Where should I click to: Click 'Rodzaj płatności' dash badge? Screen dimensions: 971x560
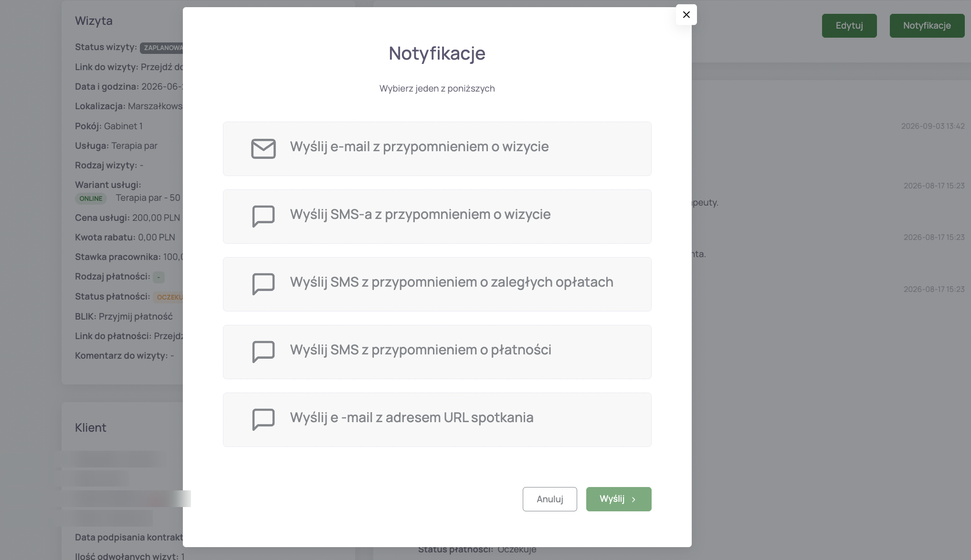(x=159, y=277)
